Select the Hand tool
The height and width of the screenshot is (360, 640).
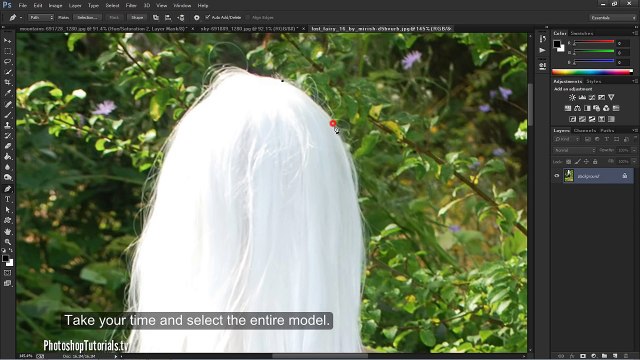point(7,231)
